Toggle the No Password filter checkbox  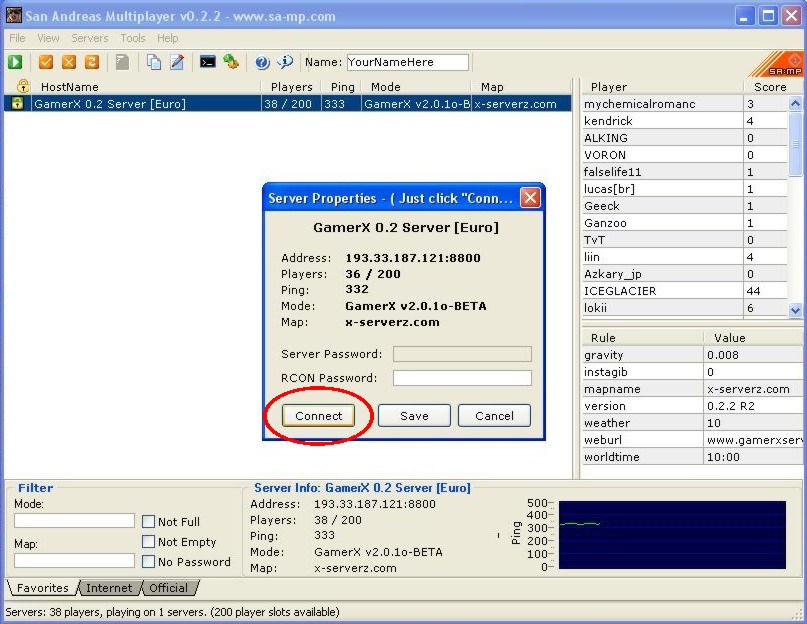tap(148, 562)
